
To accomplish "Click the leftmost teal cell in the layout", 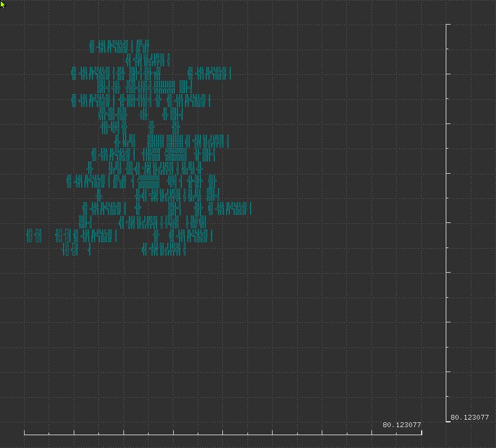I will pos(29,236).
